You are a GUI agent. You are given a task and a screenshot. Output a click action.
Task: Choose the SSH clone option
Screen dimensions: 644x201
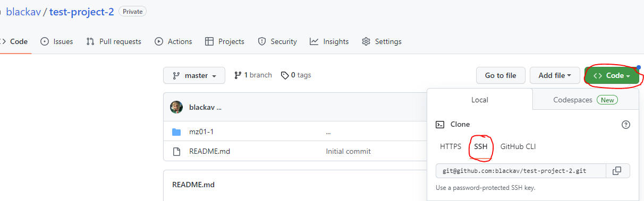pyautogui.click(x=481, y=146)
